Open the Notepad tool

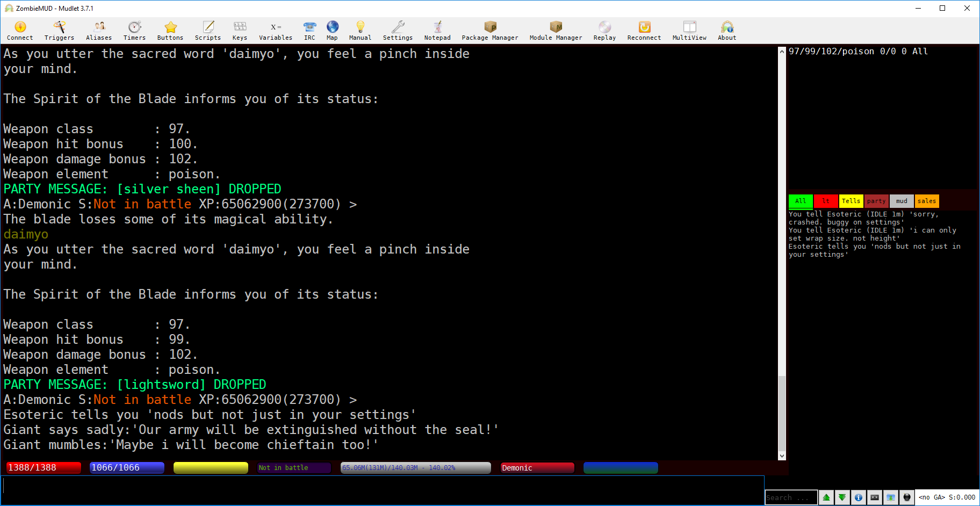[x=437, y=31]
